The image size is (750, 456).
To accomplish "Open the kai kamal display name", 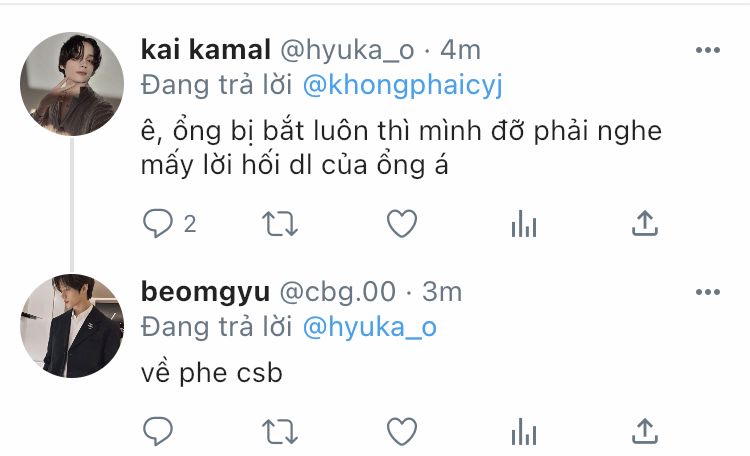I will [206, 50].
